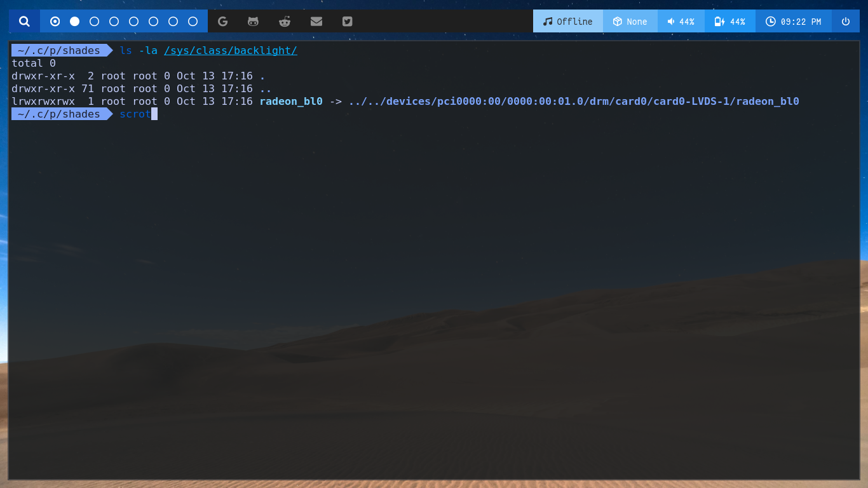Click the scrot command input cursor
This screenshot has width=868, height=488.
pos(155,114)
